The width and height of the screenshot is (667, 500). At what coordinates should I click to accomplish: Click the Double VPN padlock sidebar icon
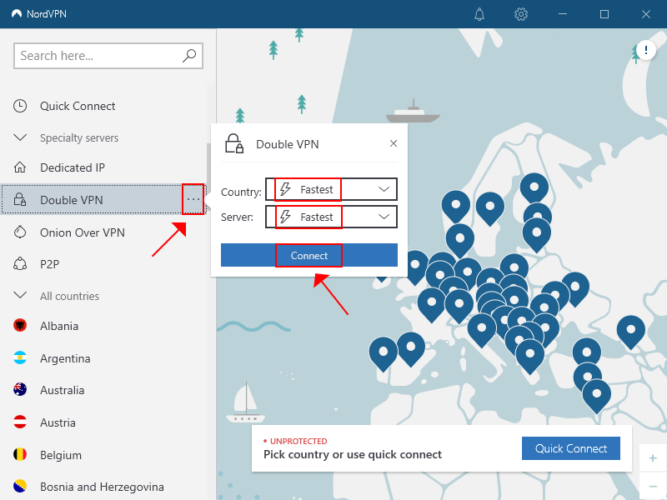[20, 199]
